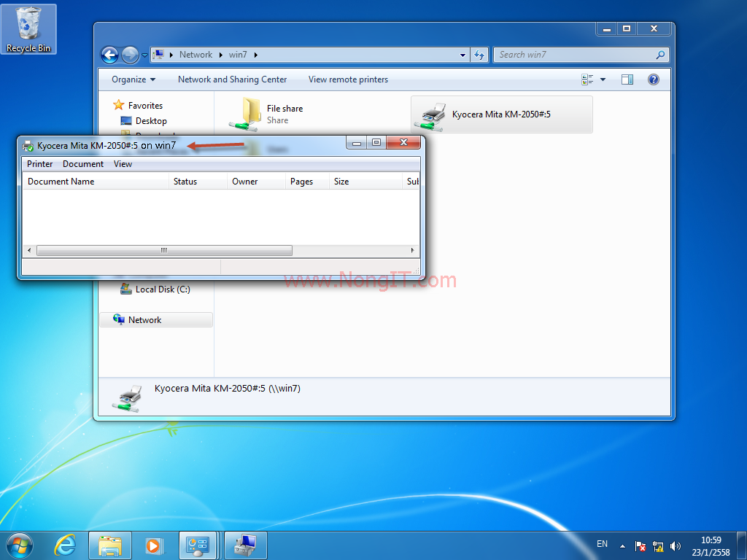Click the computer icon in address bar
The height and width of the screenshot is (560, 747).
click(158, 55)
